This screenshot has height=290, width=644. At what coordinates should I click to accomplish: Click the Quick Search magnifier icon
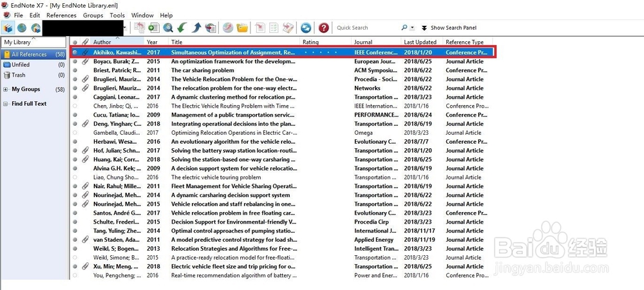[404, 28]
